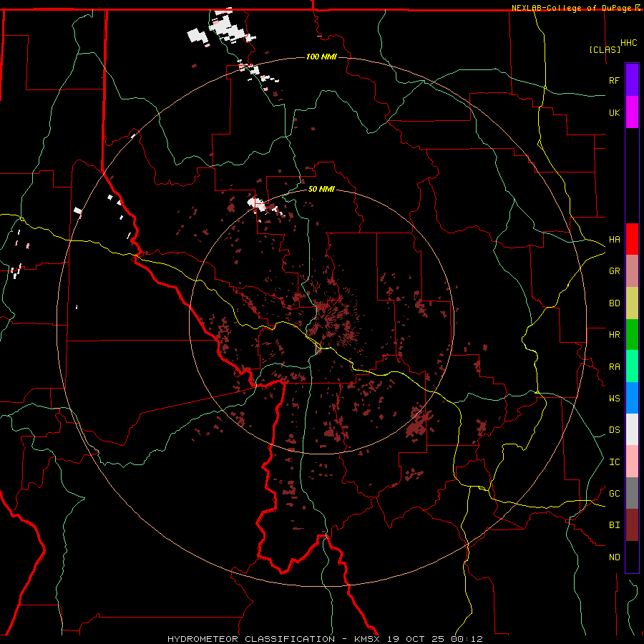
Task: Click the HYDROMETEOR CLASSIFICATION title text
Action: (x=251, y=639)
